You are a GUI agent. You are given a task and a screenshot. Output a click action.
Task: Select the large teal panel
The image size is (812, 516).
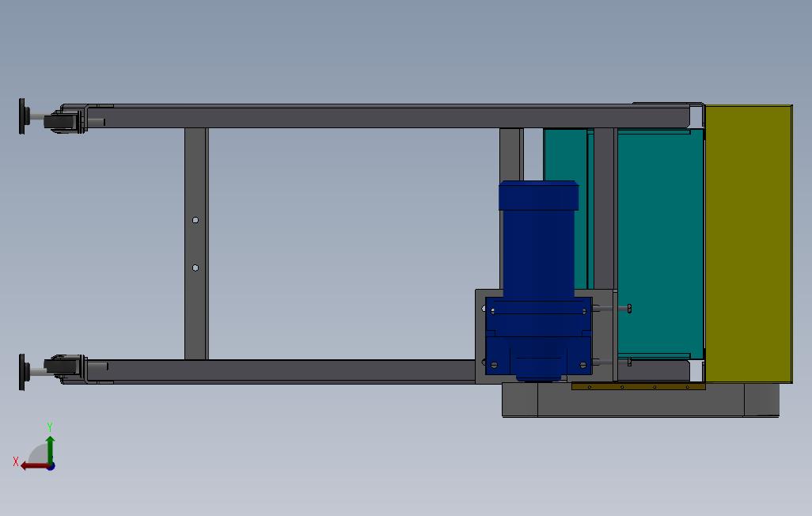coord(661,244)
